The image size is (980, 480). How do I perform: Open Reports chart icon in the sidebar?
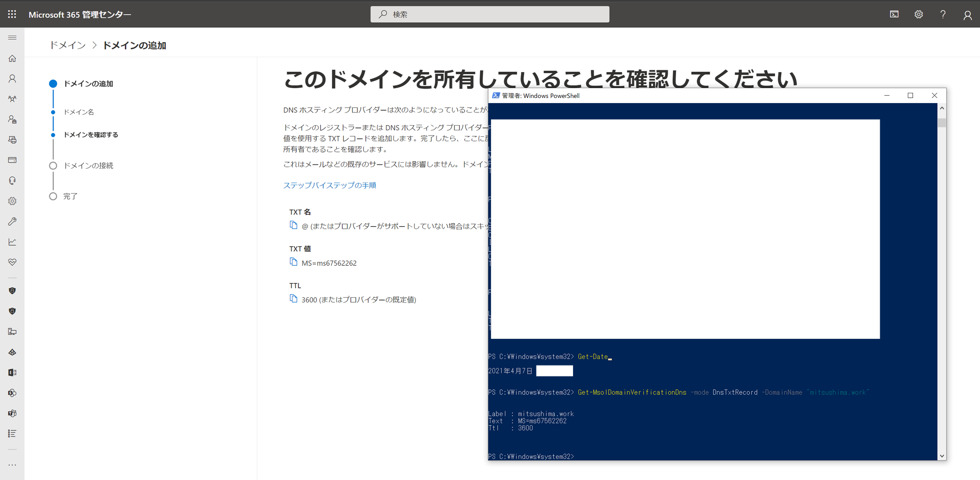point(12,242)
